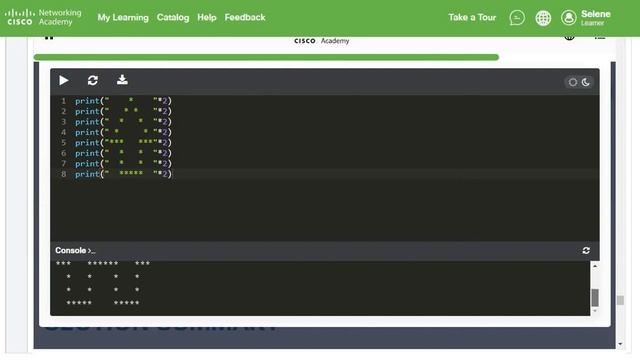Click the Selene Learner account name
This screenshot has height=360, width=640.
coord(596,18)
